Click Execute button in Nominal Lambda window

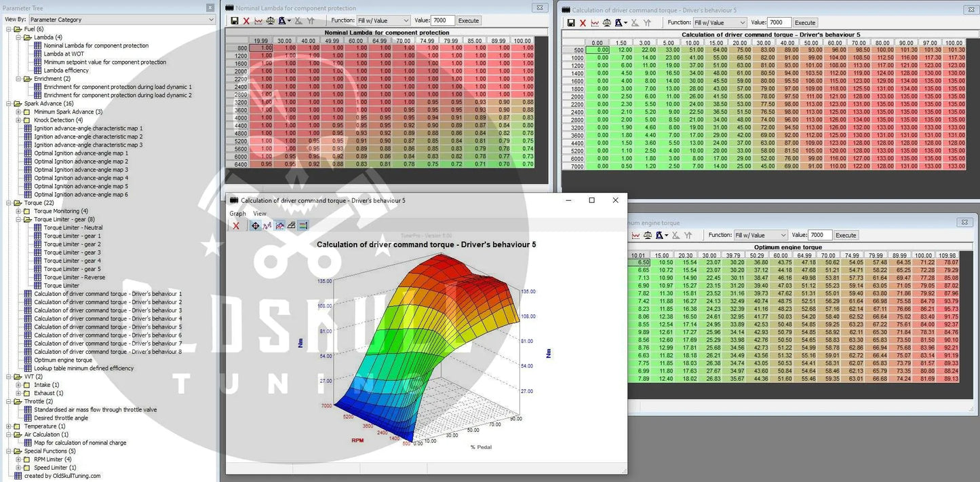click(468, 21)
